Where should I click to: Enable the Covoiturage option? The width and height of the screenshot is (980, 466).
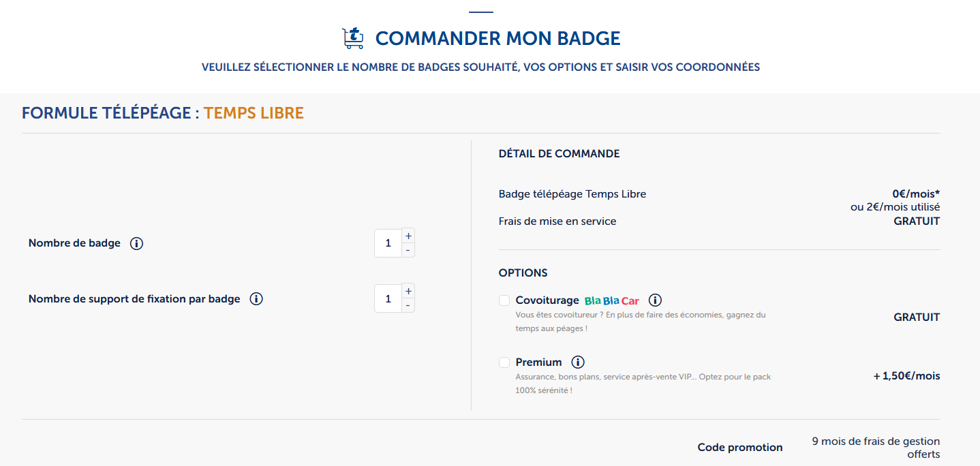[504, 300]
